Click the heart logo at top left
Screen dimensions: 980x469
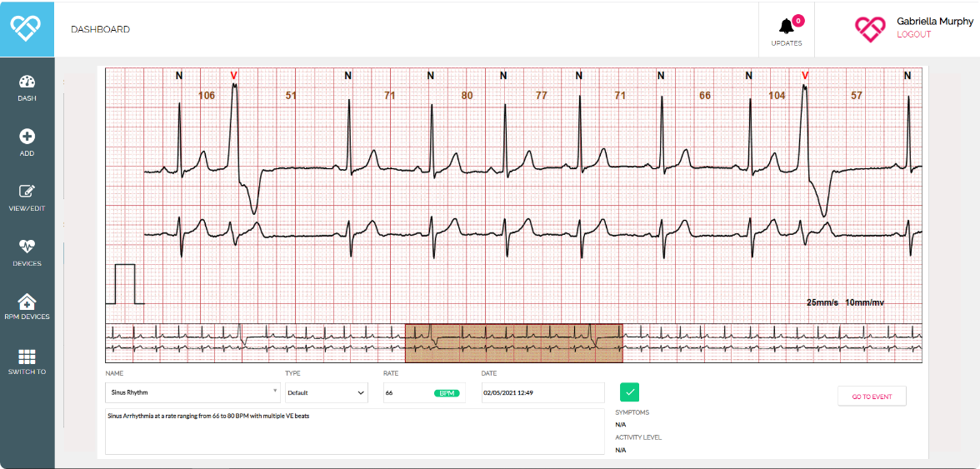pyautogui.click(x=27, y=28)
